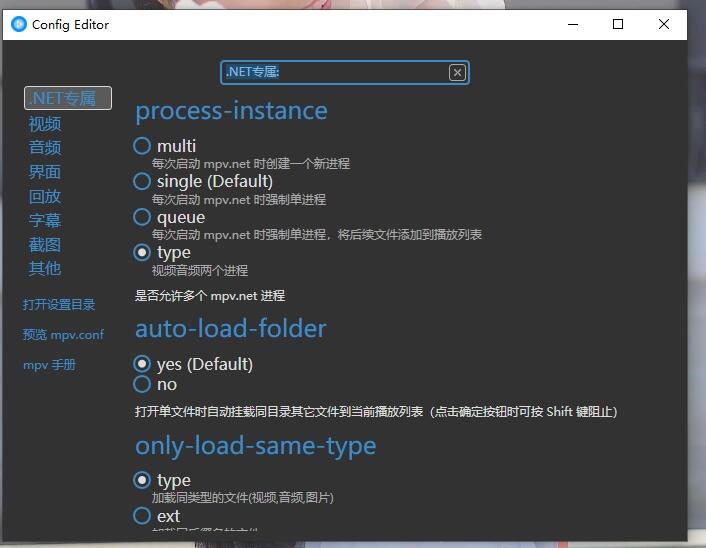Click the Config Editor app icon
This screenshot has width=706, height=548.
pos(18,24)
